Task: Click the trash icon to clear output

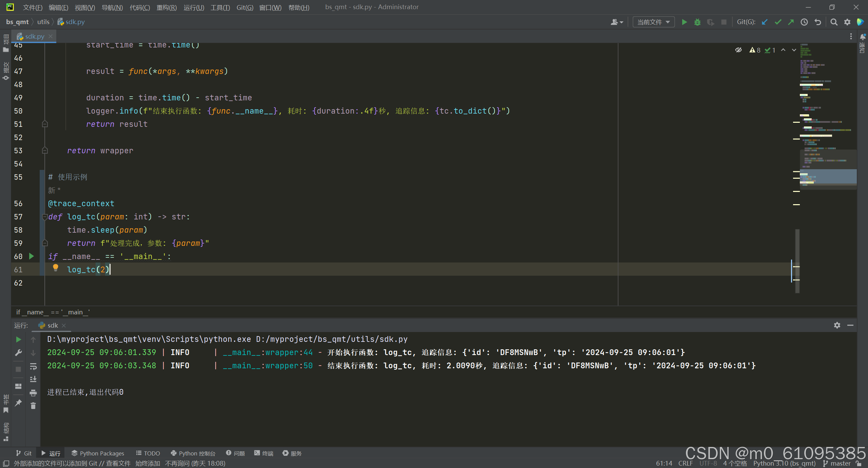Action: point(33,406)
